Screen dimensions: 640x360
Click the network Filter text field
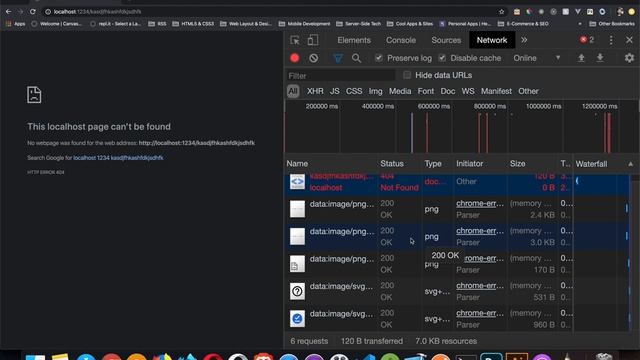[x=340, y=76]
